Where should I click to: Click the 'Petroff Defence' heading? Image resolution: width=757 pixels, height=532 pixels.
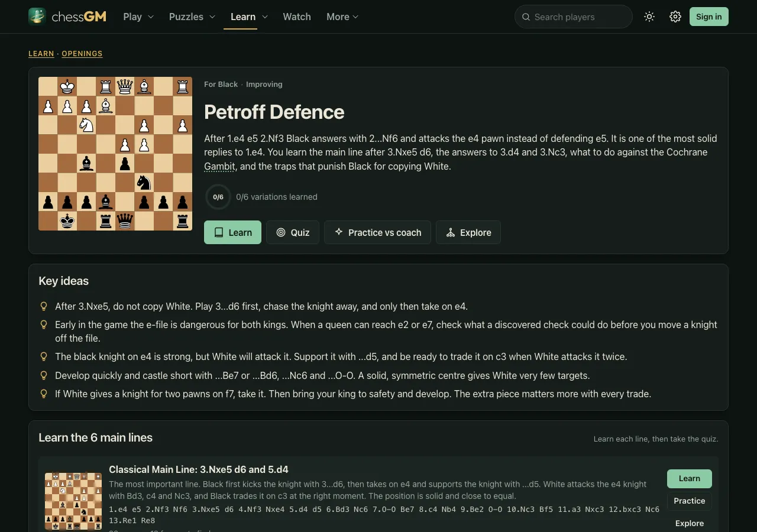274,112
